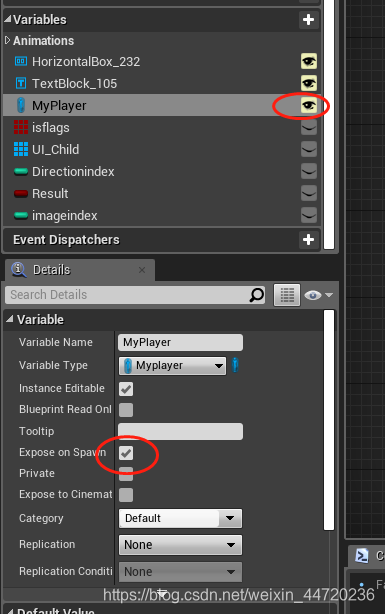The width and height of the screenshot is (385, 614).
Task: Click the container type icon beside Variable Type
Action: tap(235, 365)
